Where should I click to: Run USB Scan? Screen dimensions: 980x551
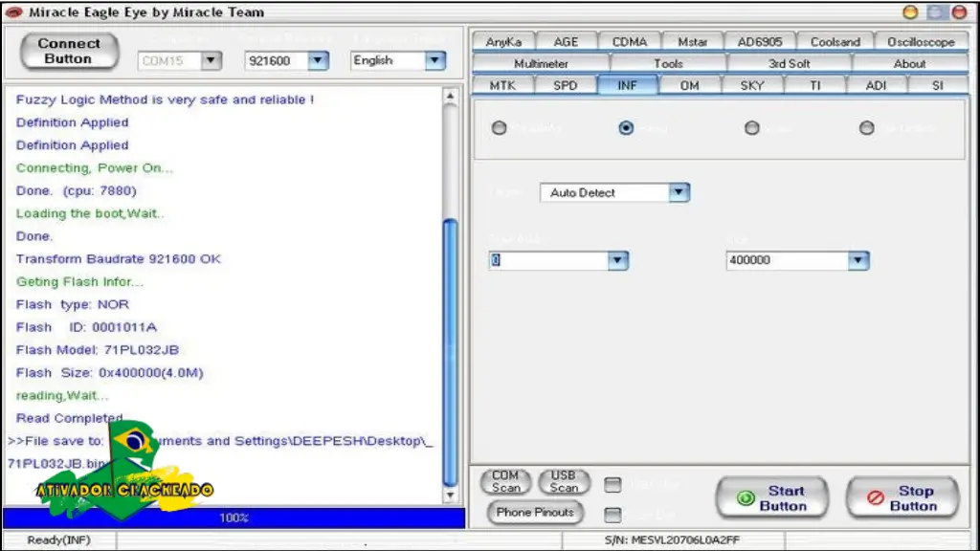pos(564,482)
